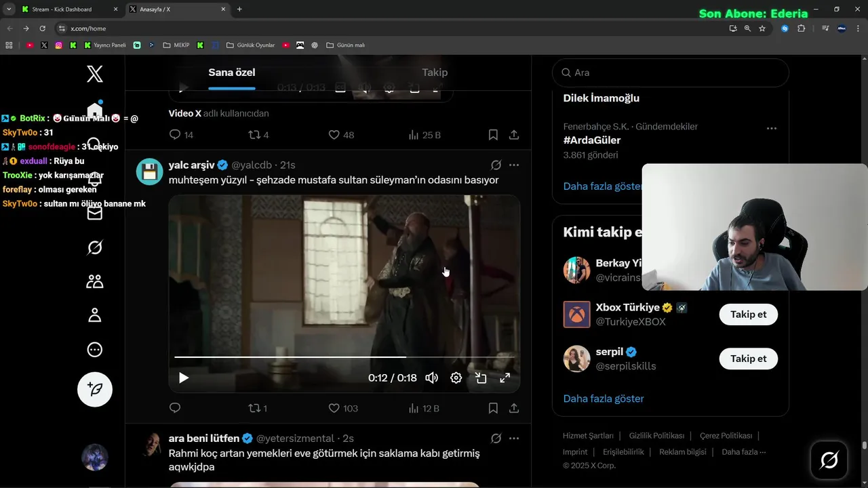Image resolution: width=868 pixels, height=488 pixels.
Task: Ask Grok about ara beni lütfen post
Action: [x=496, y=439]
